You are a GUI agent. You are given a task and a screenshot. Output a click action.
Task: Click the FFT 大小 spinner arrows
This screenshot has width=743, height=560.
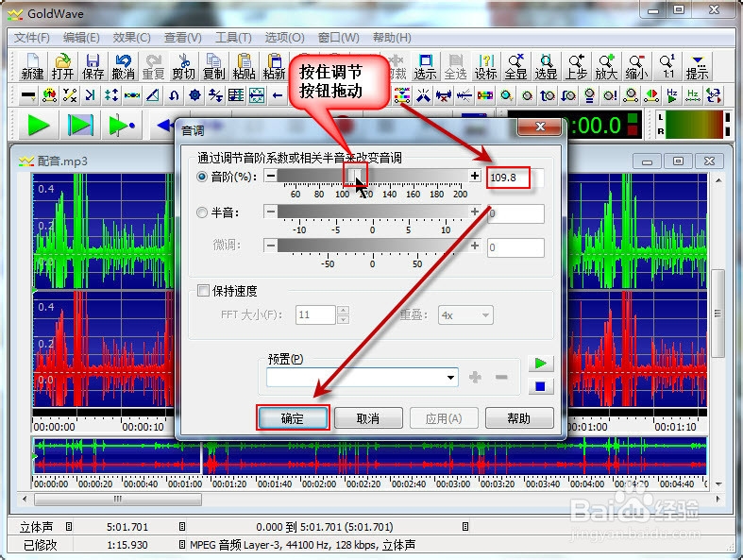344,314
